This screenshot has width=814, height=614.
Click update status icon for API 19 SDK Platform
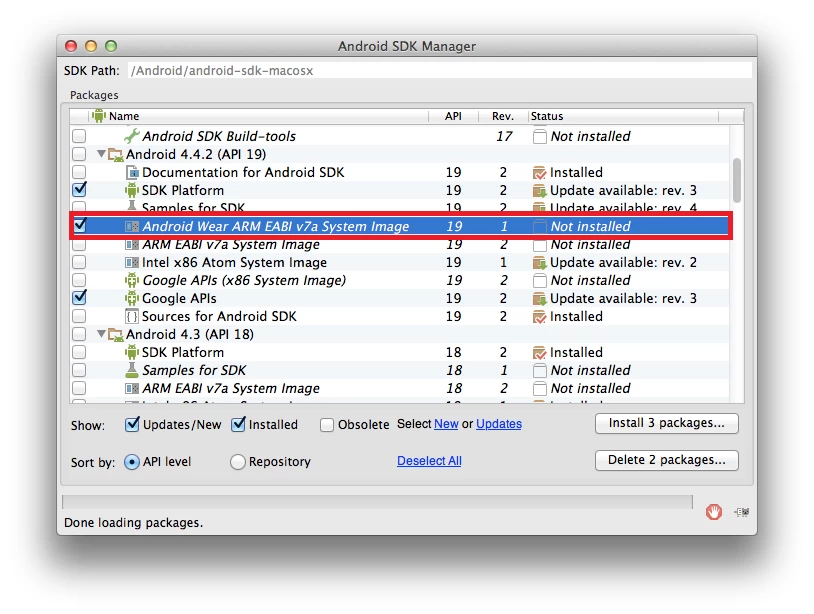pyautogui.click(x=539, y=190)
